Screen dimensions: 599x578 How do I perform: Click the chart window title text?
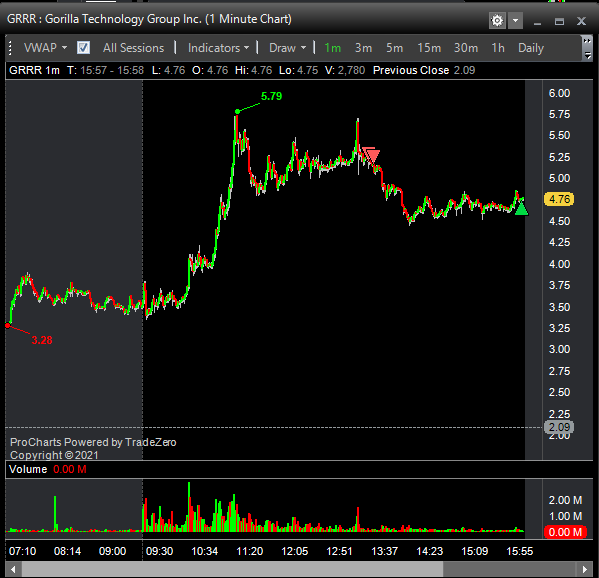(x=149, y=19)
